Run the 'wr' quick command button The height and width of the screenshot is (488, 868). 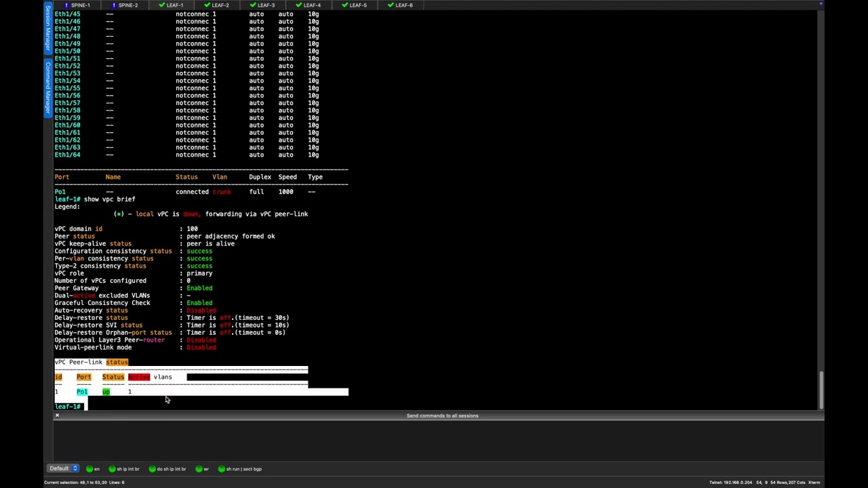tap(203, 469)
